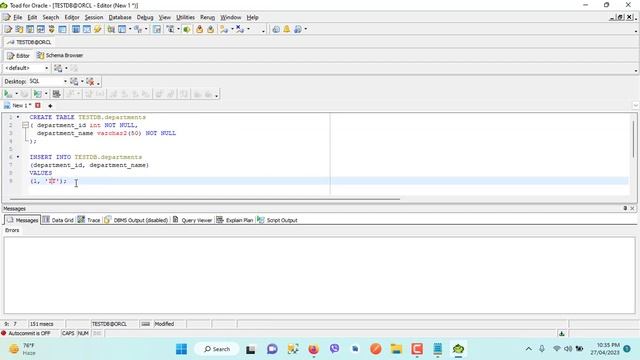Viewport: 640px width, 360px height.
Task: Toggle the Autocommit is OFF indicator
Action: 26,333
